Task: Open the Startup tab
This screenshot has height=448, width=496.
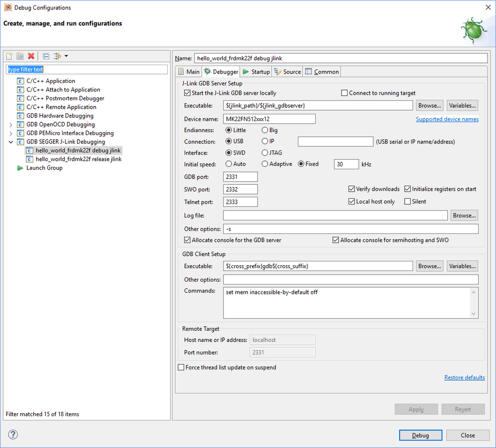Action: [x=256, y=72]
